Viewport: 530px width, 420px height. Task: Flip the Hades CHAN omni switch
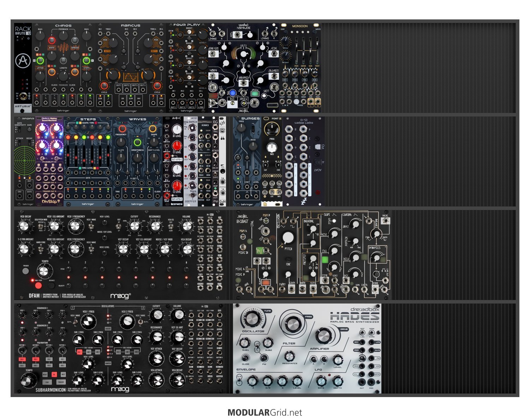pos(371,333)
